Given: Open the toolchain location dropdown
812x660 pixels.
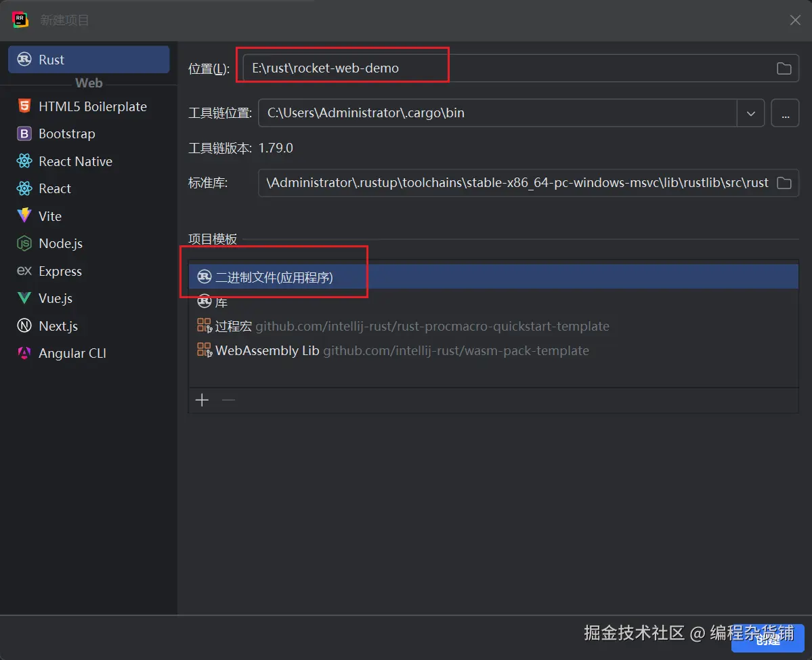Looking at the screenshot, I should tap(750, 113).
